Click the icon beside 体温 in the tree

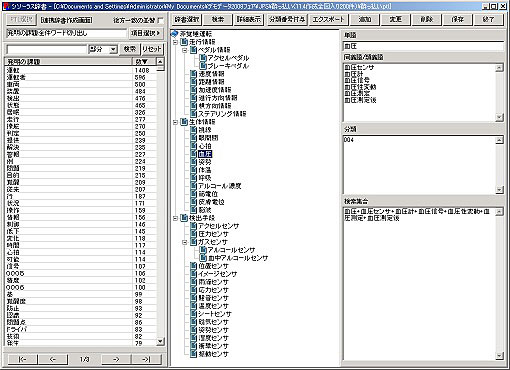(194, 170)
